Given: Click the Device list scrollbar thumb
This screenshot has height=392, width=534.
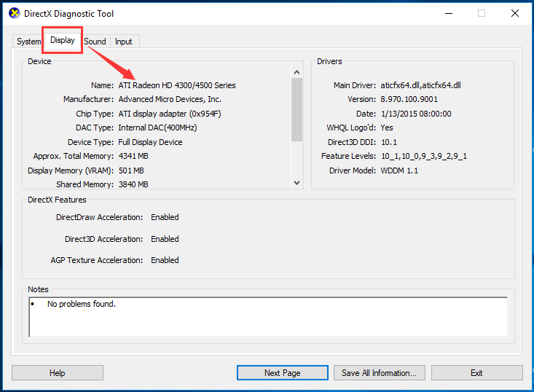Looking at the screenshot, I should [297, 109].
